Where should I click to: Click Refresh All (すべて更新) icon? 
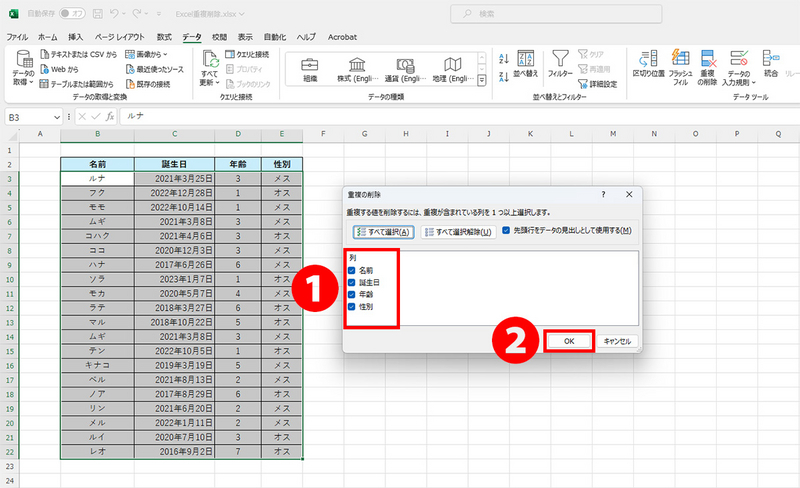(x=210, y=60)
